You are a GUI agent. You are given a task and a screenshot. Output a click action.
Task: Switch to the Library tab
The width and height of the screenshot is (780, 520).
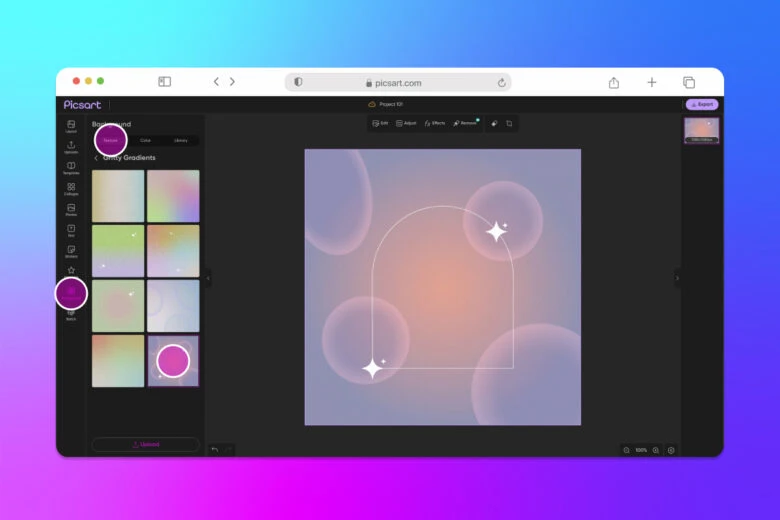tap(180, 140)
